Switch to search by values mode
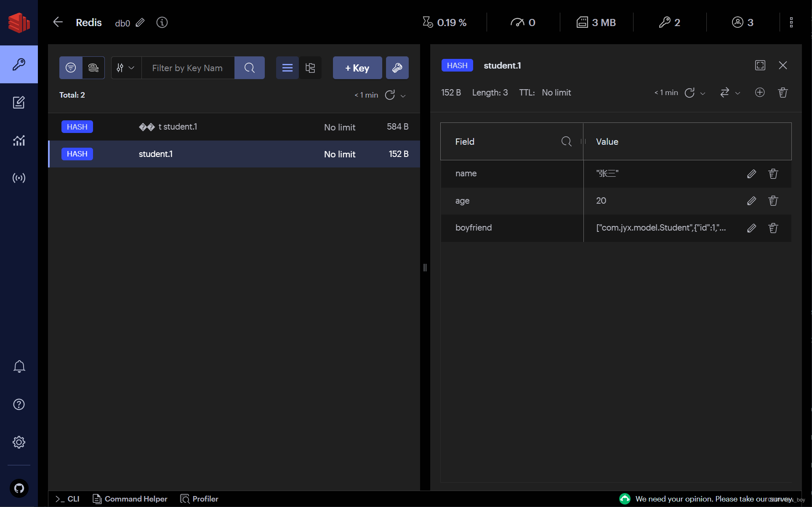The height and width of the screenshot is (507, 812). 93,68
